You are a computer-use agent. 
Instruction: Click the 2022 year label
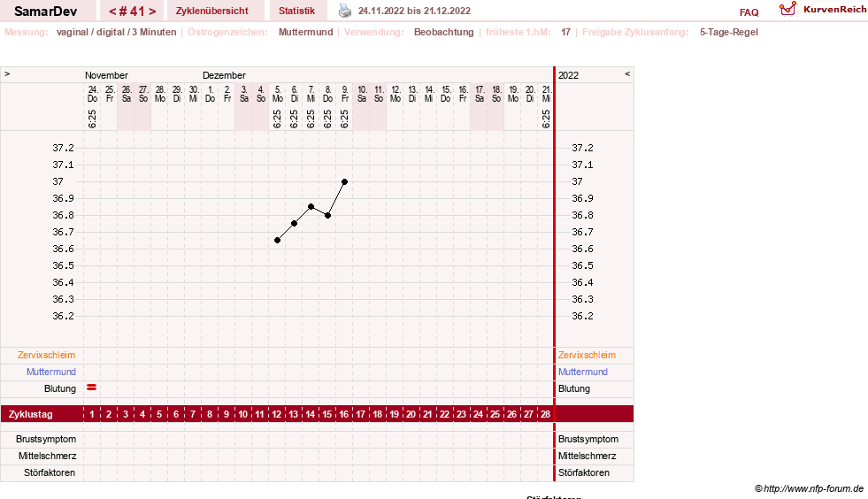(569, 75)
